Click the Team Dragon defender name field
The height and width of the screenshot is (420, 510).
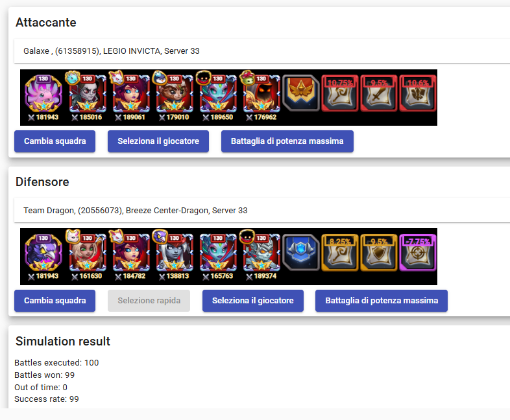(x=262, y=210)
